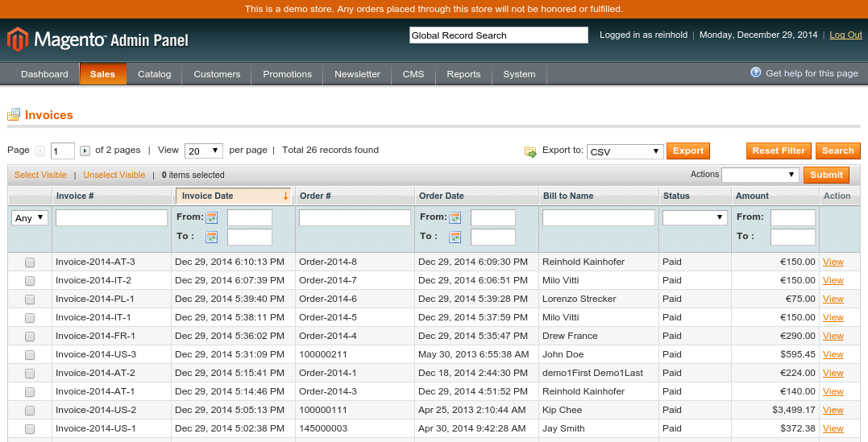
Task: Select the Invoice-2014-FR-1 row checkbox
Action: coord(30,337)
